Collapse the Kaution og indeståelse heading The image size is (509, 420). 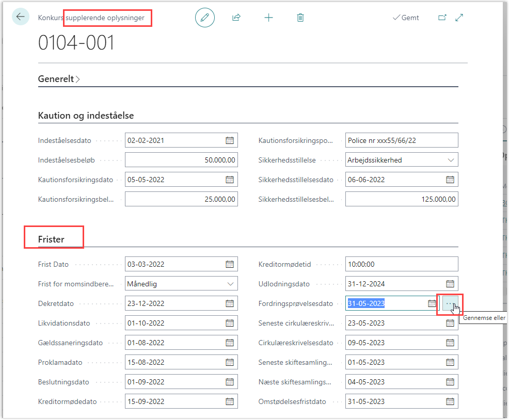tap(86, 116)
